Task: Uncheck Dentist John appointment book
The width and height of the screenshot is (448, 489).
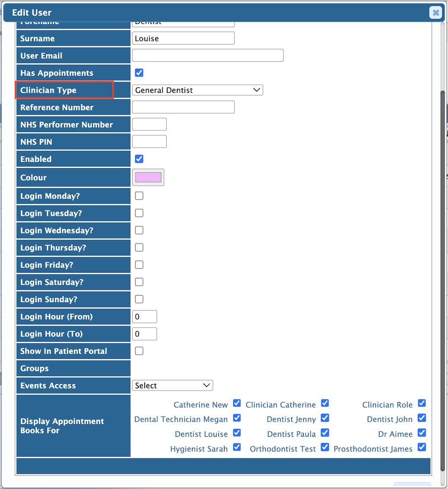Action: click(x=422, y=418)
